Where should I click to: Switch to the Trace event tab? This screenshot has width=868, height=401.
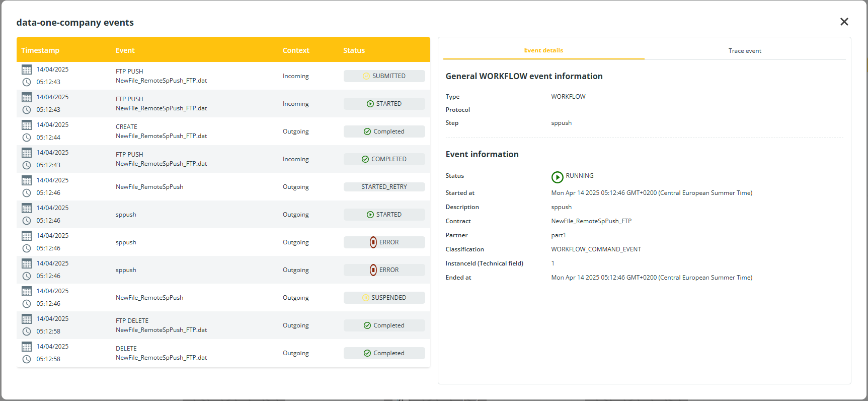tap(744, 51)
